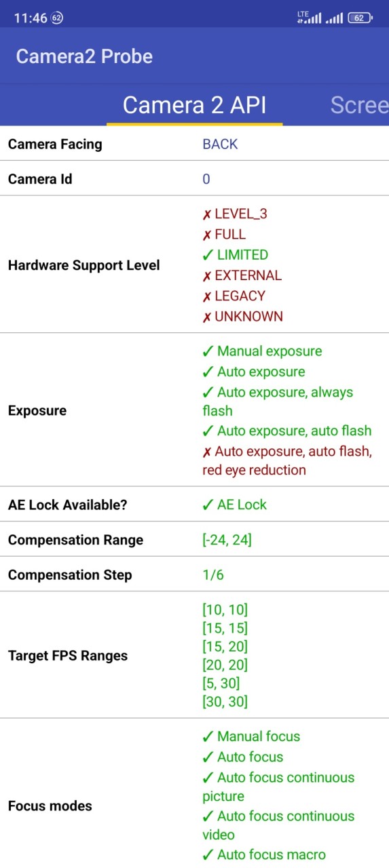Tap the battery indicator in status bar
This screenshot has height=868, width=389.
(x=360, y=18)
